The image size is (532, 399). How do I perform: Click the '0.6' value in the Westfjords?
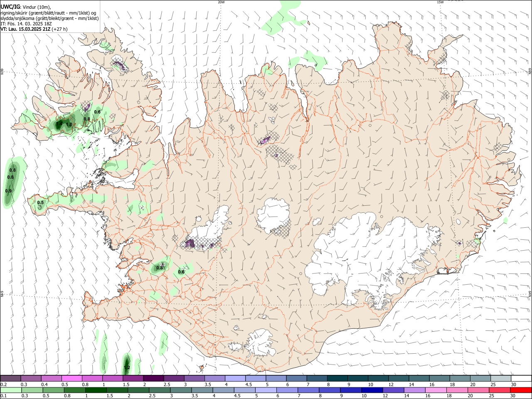coord(97,112)
